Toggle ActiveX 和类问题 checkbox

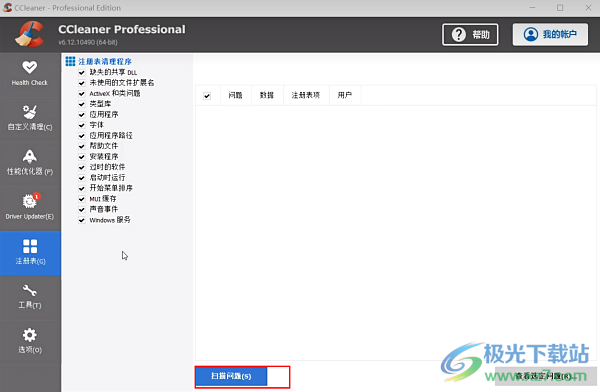82,93
